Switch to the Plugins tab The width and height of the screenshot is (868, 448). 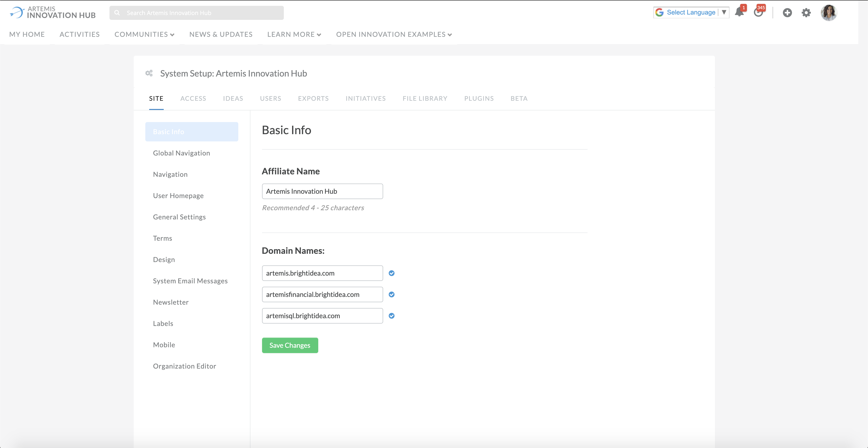tap(479, 98)
